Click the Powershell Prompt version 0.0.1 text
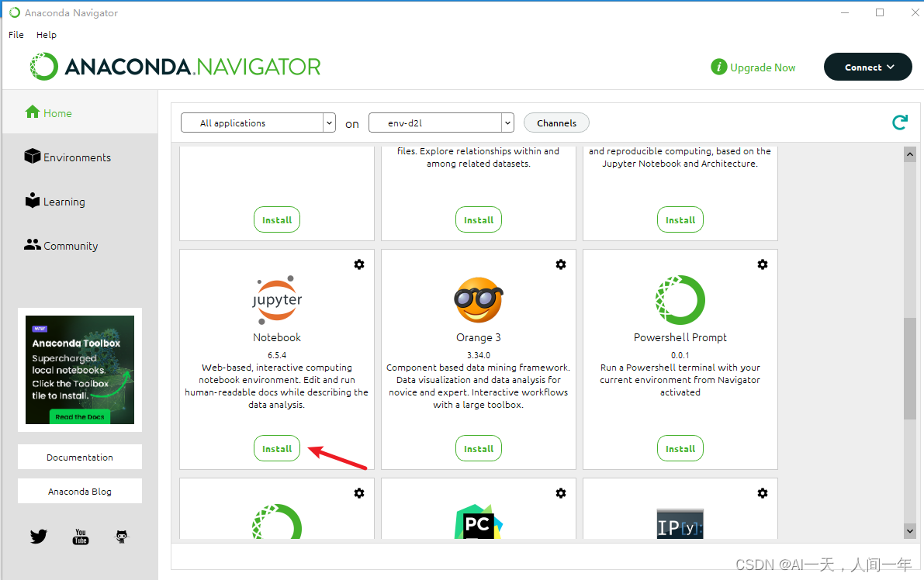The image size is (924, 580). point(680,355)
